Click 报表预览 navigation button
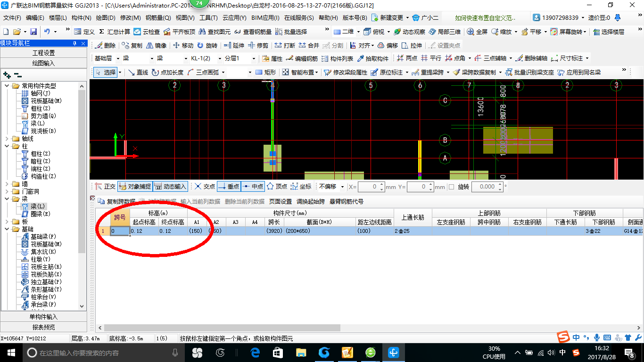Screen dimensions: 644x362 [x=43, y=327]
